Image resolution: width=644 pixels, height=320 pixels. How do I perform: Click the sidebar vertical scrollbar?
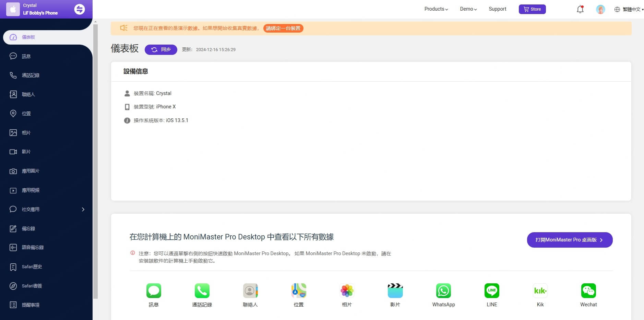(x=95, y=161)
